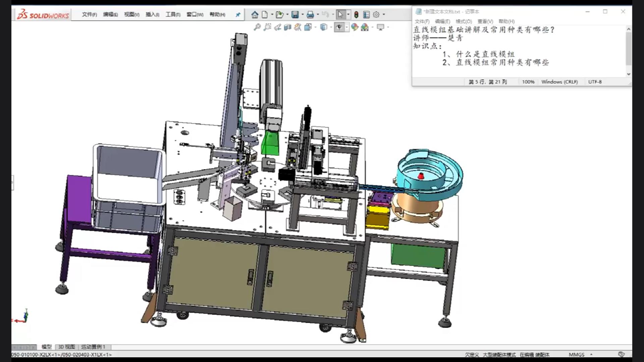Click the SolidWorks Home icon
The width and height of the screenshot is (644, 362).
point(255,14)
